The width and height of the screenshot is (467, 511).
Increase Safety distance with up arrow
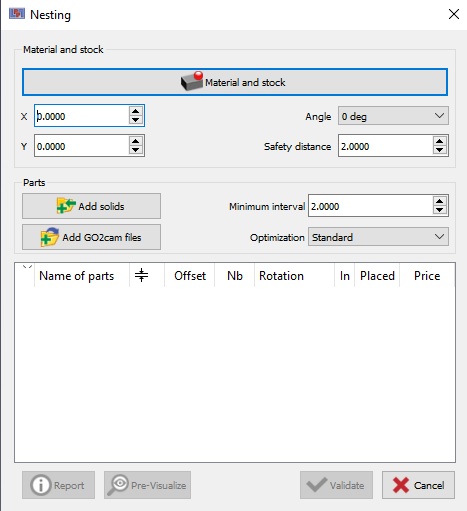pyautogui.click(x=439, y=141)
